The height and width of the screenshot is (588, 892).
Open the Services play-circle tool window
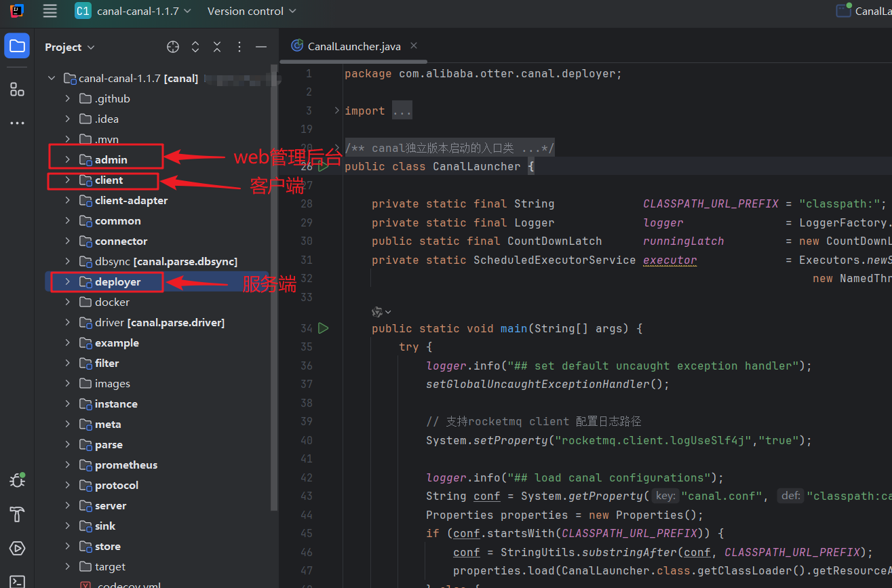click(17, 549)
